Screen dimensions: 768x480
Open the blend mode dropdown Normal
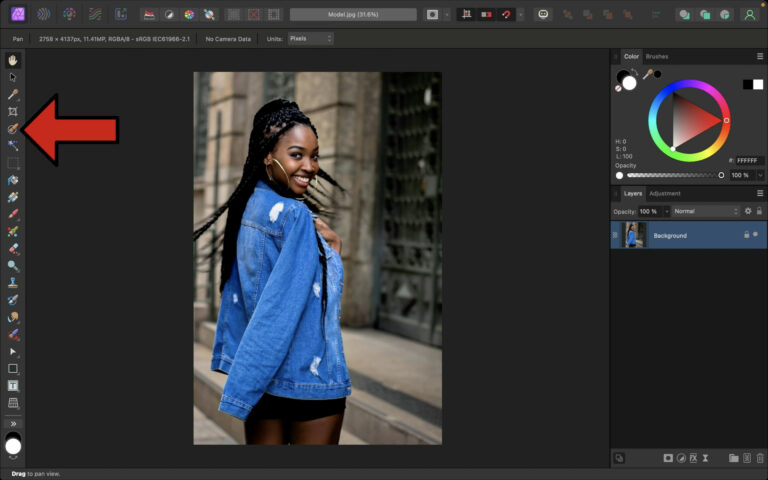pyautogui.click(x=705, y=211)
